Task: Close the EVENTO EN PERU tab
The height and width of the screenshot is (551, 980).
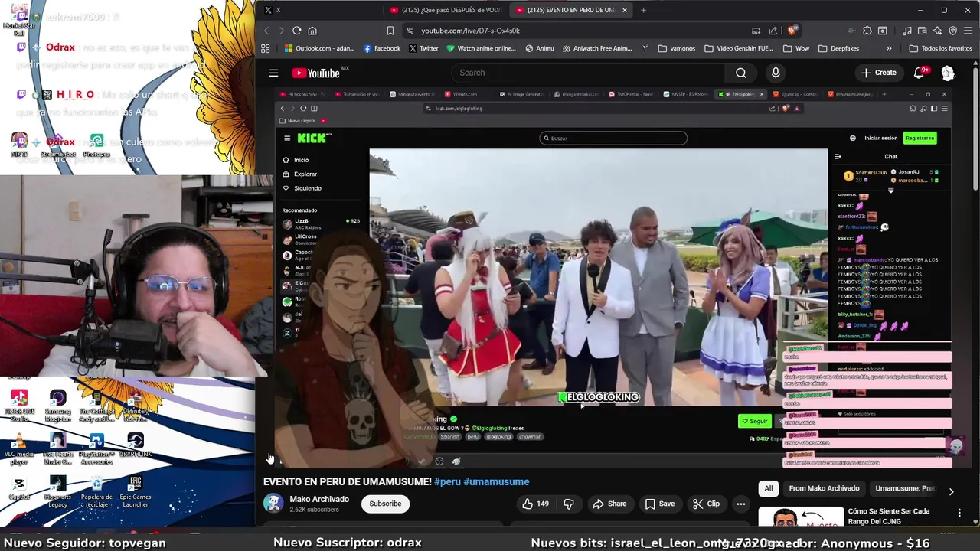Action: [625, 10]
